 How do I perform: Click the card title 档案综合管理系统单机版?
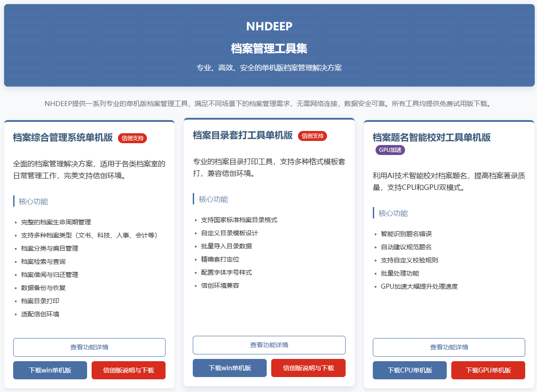[63, 137]
